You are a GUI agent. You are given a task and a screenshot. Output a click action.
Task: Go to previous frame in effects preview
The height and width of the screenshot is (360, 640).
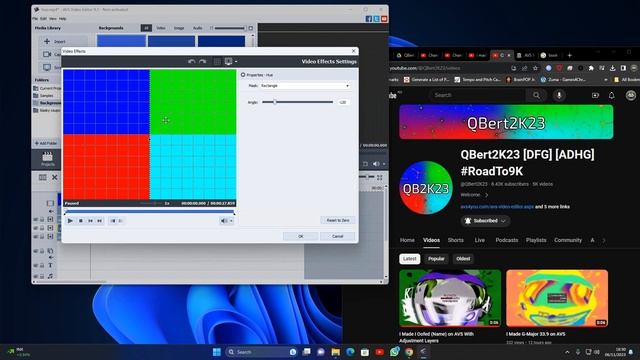[x=90, y=221]
